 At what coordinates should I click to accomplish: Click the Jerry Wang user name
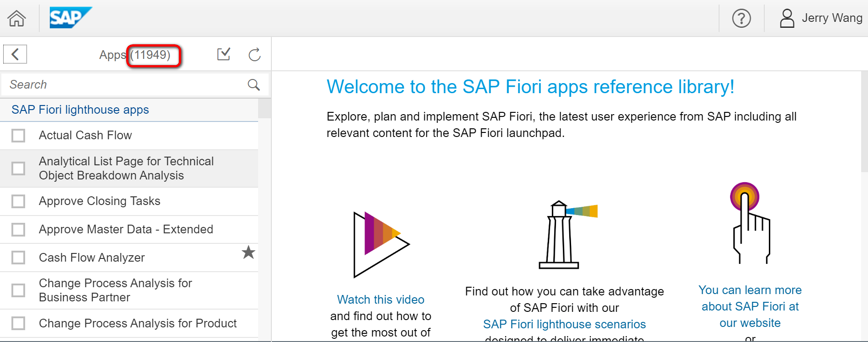point(832,18)
